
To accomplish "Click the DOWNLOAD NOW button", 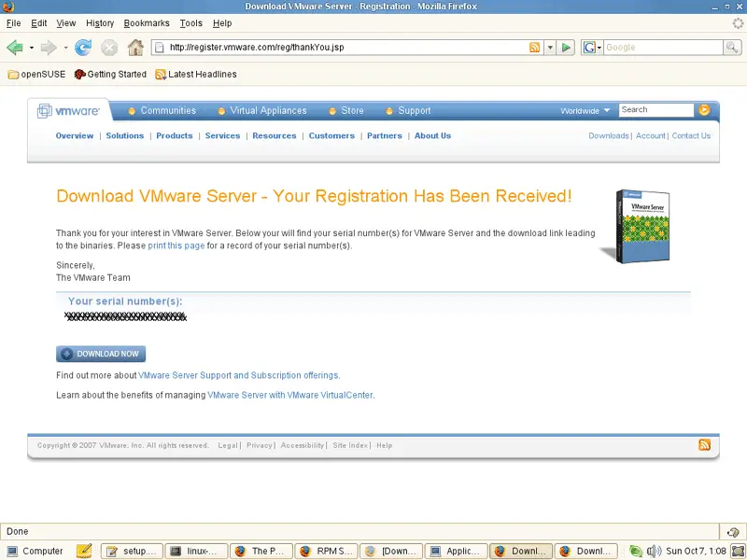I will (101, 354).
